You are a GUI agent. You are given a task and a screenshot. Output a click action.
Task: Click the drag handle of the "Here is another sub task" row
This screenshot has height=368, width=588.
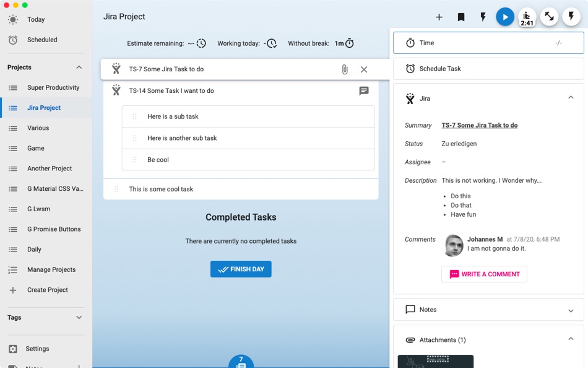(134, 138)
